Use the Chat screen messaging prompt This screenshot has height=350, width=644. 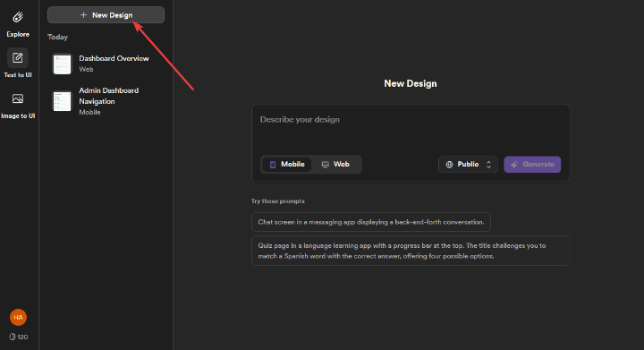371,222
